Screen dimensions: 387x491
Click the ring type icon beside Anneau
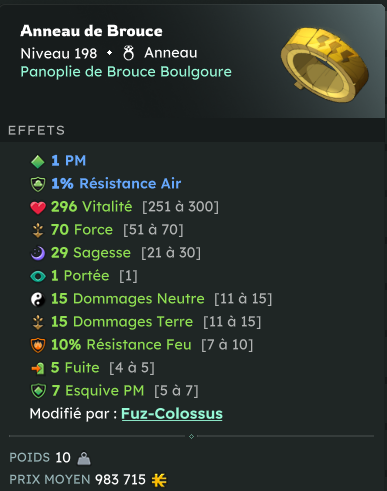coord(128,53)
